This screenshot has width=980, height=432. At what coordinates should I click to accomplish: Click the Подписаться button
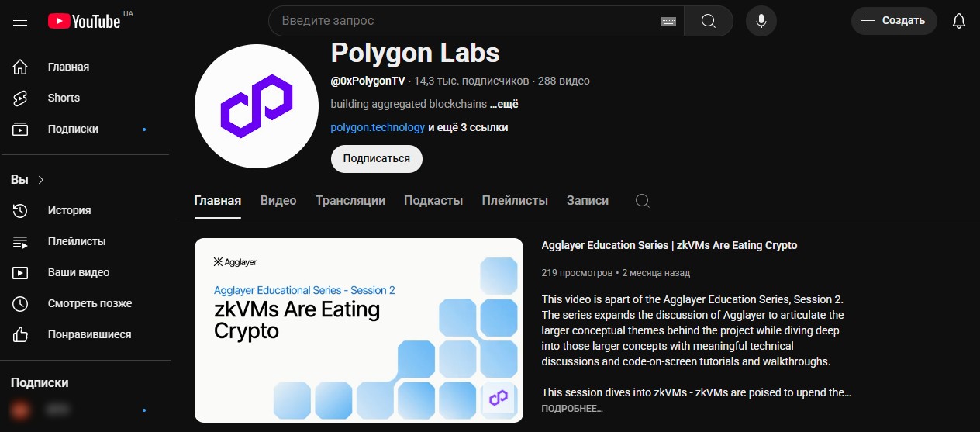(377, 158)
